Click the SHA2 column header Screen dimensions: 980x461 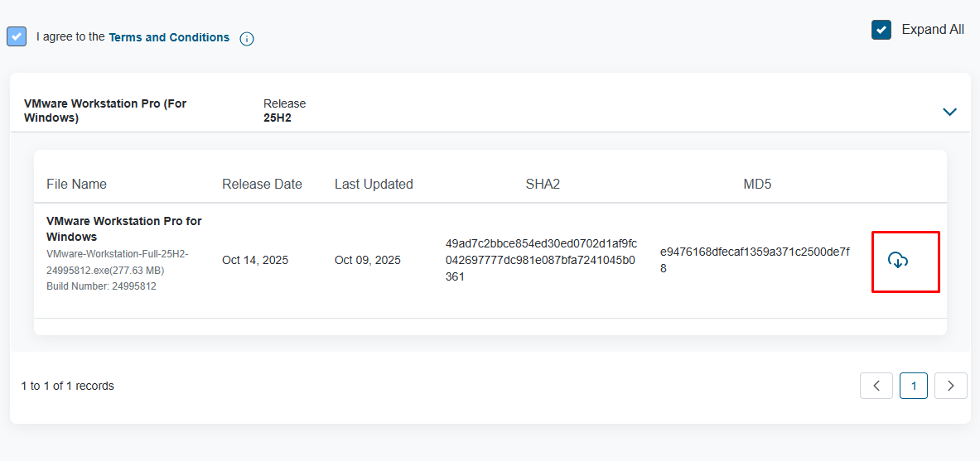pyautogui.click(x=543, y=184)
